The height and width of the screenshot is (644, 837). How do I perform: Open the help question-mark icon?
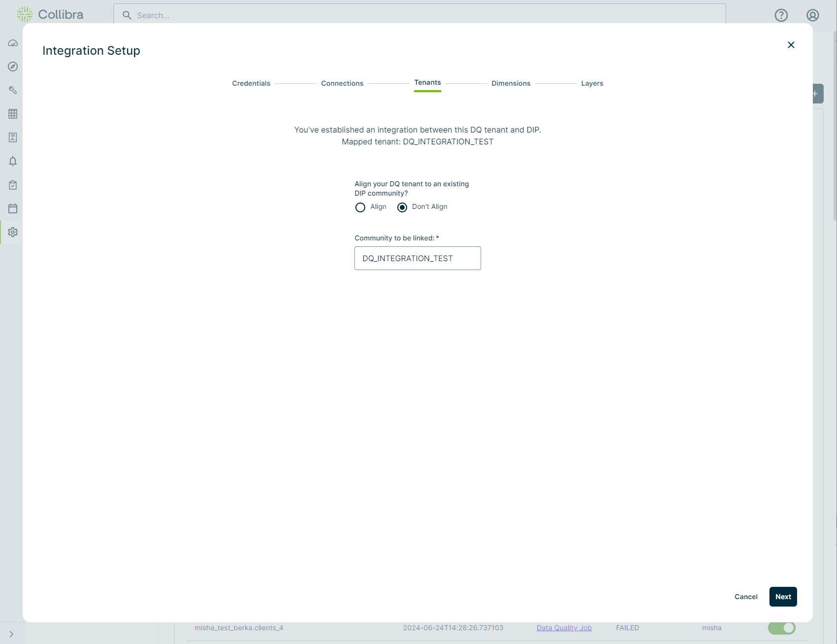click(781, 15)
